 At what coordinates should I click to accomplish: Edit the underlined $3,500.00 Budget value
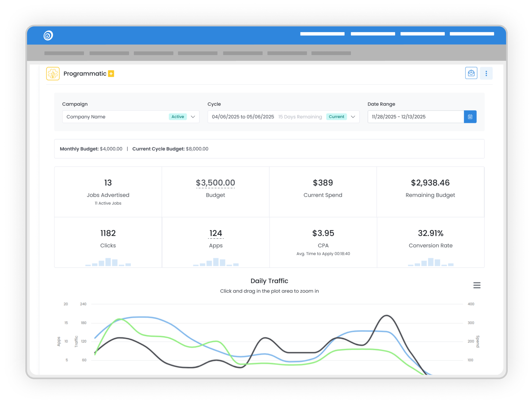pos(215,183)
